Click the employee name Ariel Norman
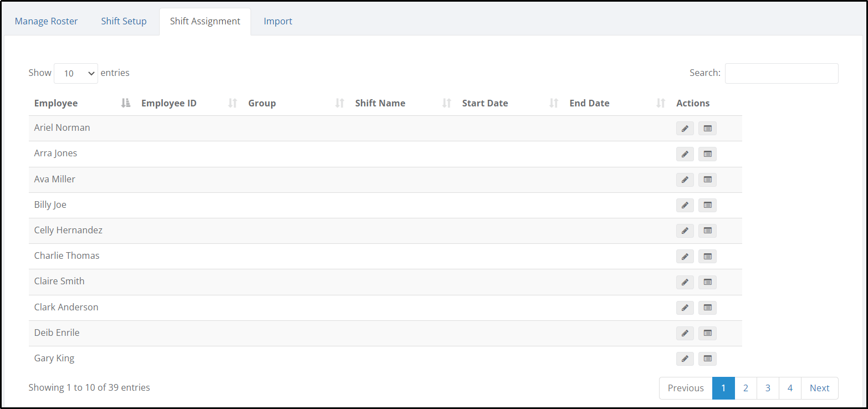868x409 pixels. (x=62, y=127)
